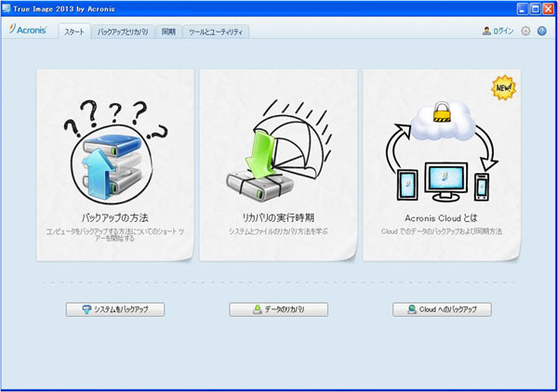
Task: Open the リカバリの実行時期 card title
Action: point(278,217)
